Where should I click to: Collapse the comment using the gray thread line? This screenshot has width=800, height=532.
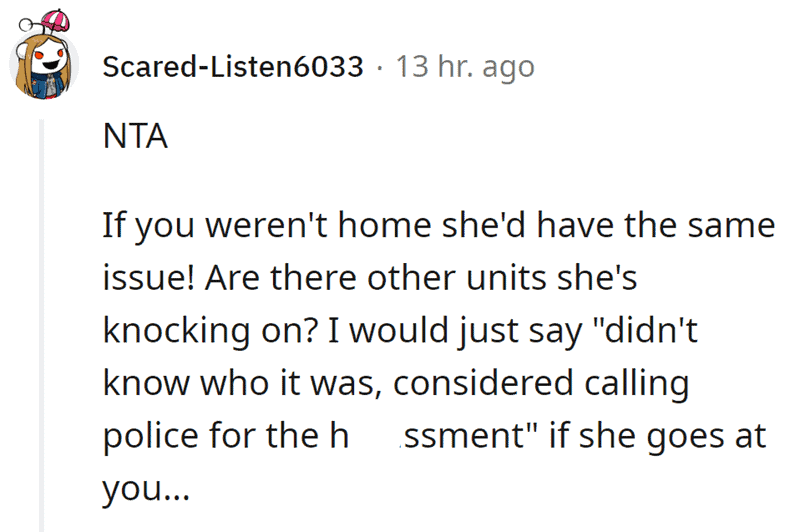[42, 325]
